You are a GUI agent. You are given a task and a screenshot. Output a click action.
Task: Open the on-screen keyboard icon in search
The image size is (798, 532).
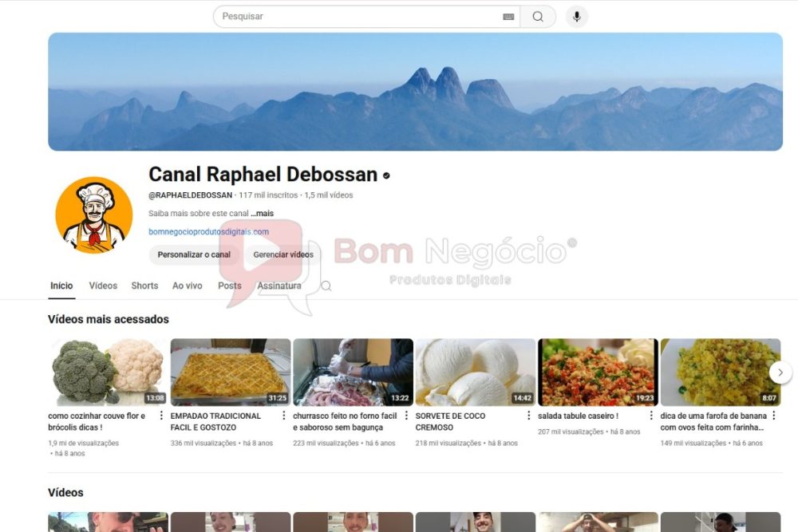coord(508,17)
